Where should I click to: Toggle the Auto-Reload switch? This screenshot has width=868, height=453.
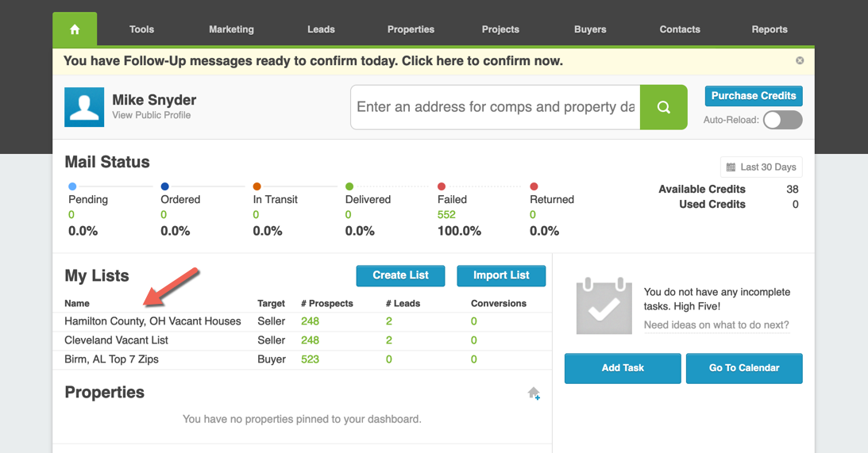(x=782, y=120)
